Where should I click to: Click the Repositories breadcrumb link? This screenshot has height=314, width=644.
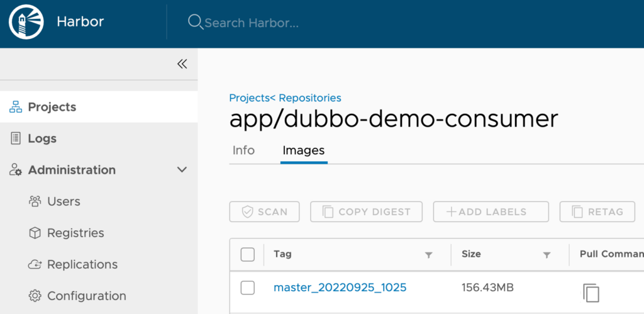point(309,98)
